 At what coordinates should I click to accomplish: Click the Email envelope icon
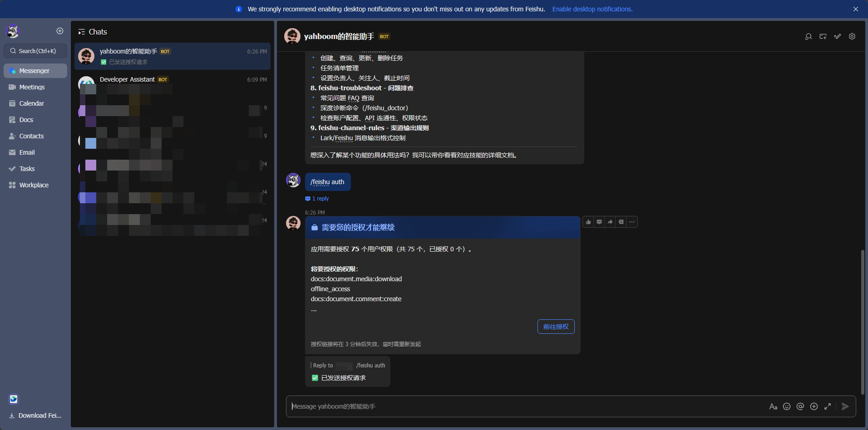coord(12,152)
